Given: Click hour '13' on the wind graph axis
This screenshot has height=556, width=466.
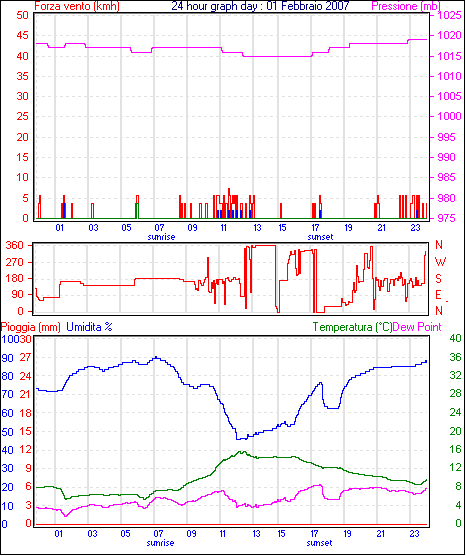Looking at the screenshot, I should 257,228.
